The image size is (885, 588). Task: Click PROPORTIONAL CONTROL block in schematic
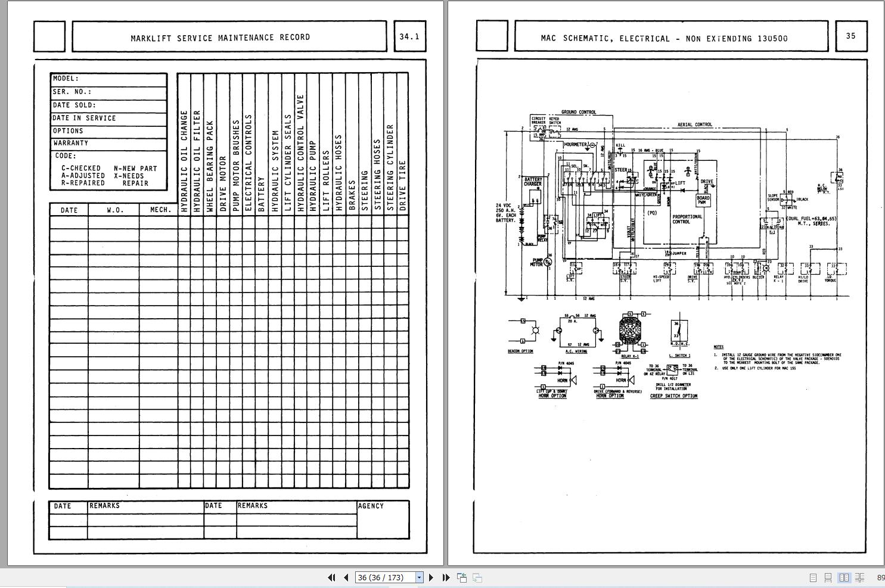click(687, 219)
